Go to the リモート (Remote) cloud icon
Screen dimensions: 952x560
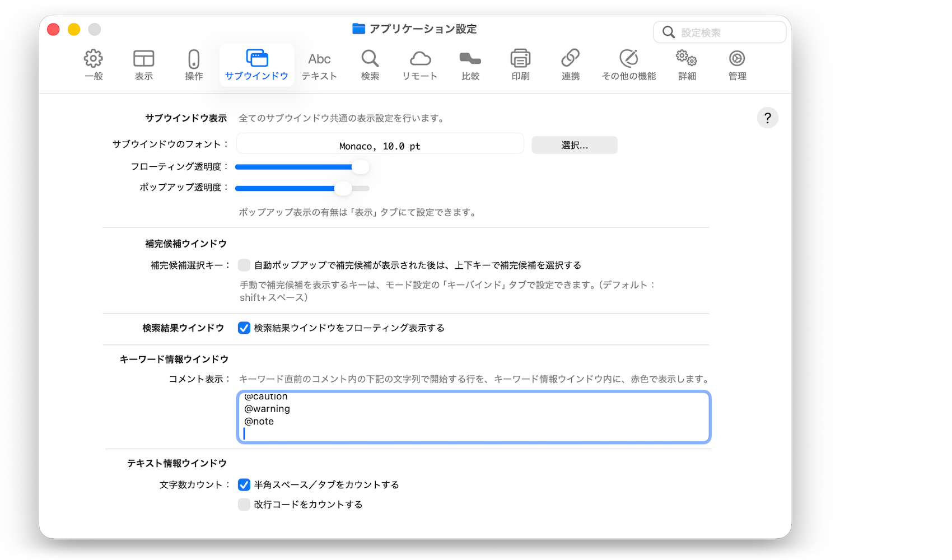420,64
